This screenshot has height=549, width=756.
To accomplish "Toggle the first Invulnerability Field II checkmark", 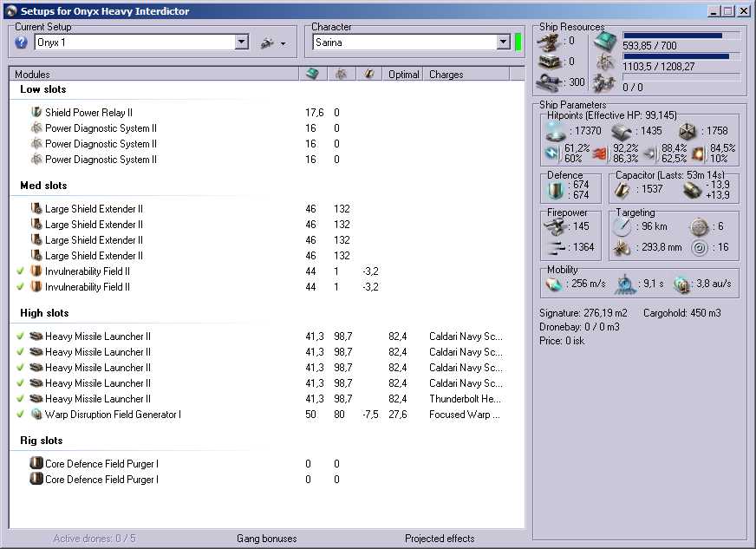I will click(x=20, y=271).
